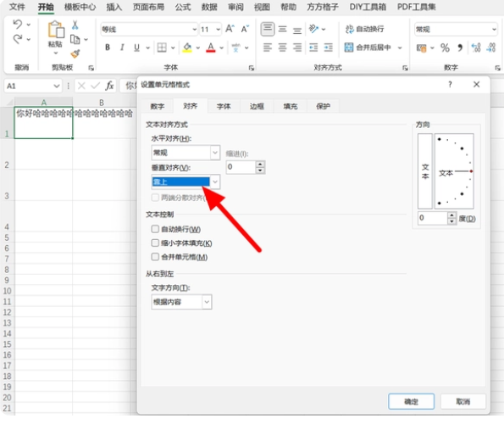The image size is (504, 424).
Task: Click the 确定 button
Action: [x=411, y=401]
